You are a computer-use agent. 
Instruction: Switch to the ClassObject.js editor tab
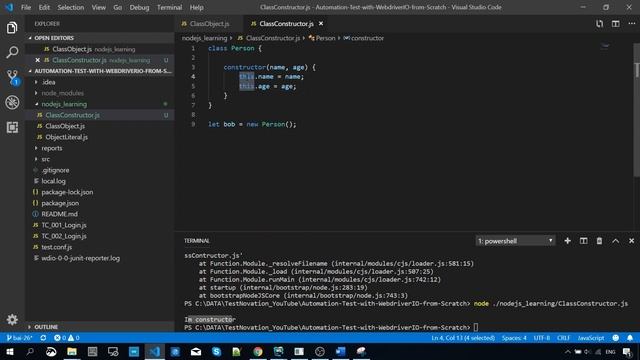[209, 24]
